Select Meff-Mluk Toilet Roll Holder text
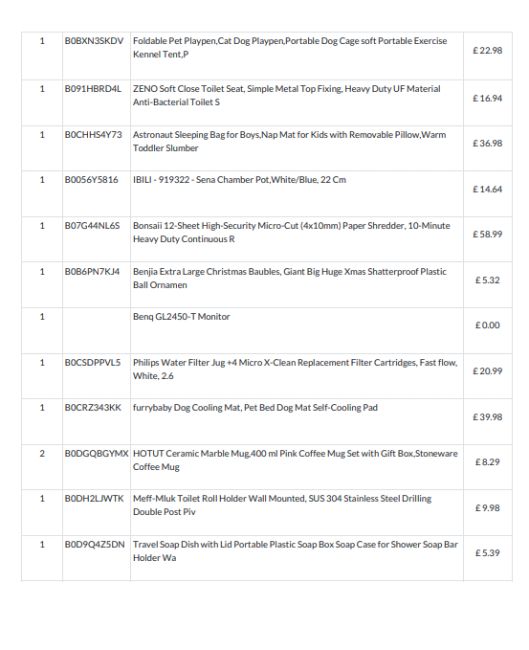The width and height of the screenshot is (529, 650). click(x=282, y=505)
